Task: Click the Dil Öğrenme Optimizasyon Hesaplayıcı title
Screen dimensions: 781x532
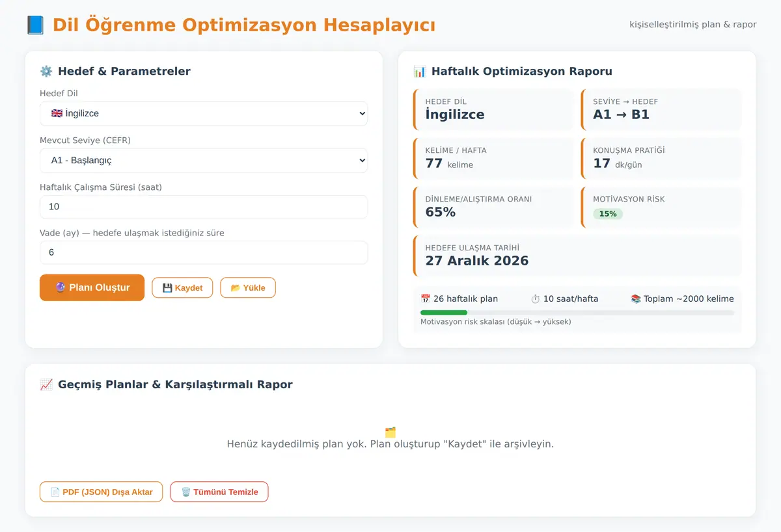Action: [x=244, y=25]
